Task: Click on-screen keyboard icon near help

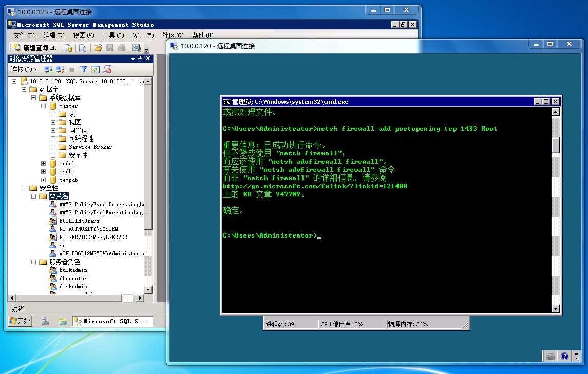Action: coord(551,356)
